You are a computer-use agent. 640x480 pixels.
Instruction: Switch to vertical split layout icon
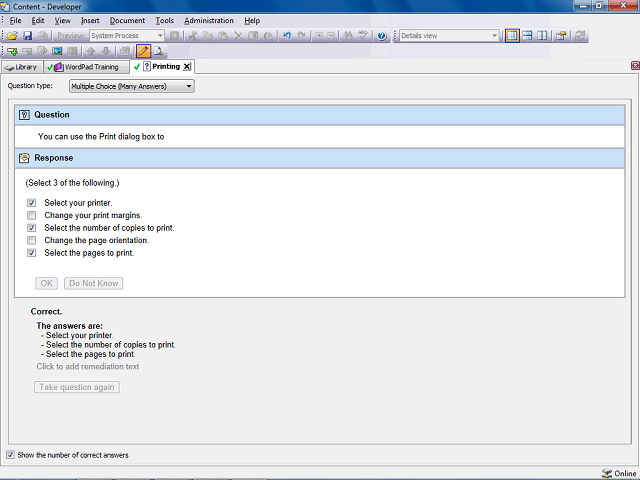pyautogui.click(x=542, y=36)
